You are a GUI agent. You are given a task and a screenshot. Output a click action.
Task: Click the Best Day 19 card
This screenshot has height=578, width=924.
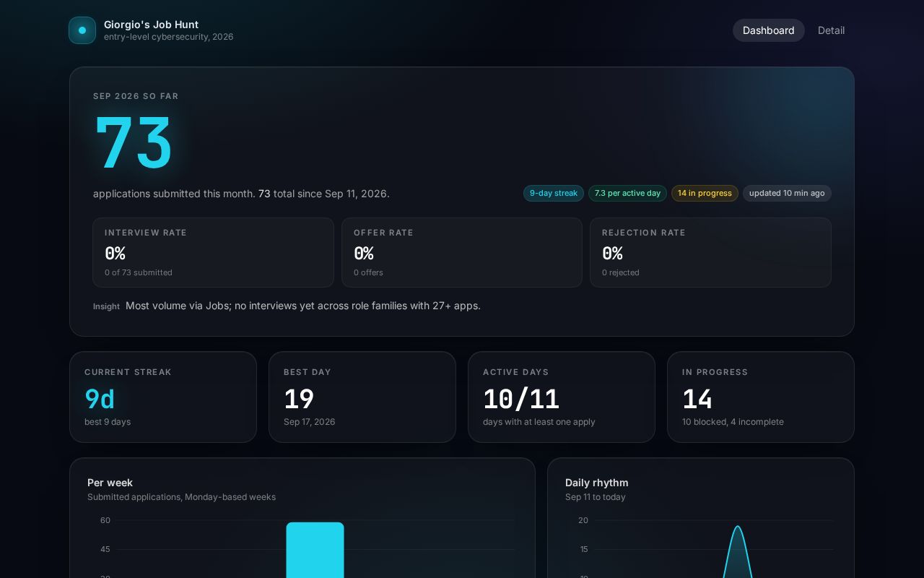362,397
